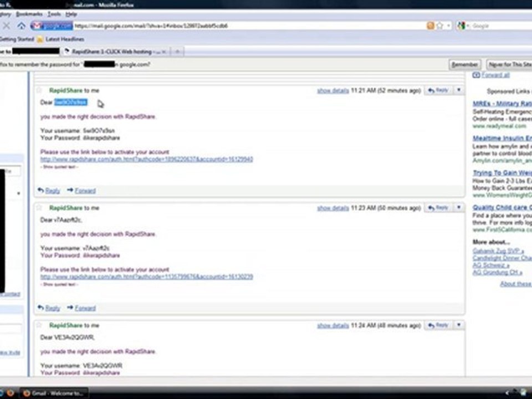Select RapidShare sender name in first message
Screen dimensions: 532x399
66,90
